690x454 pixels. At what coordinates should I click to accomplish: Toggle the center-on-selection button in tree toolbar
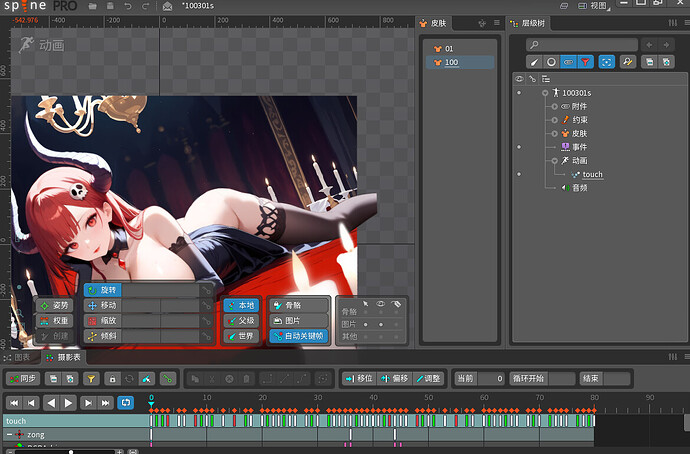[606, 62]
